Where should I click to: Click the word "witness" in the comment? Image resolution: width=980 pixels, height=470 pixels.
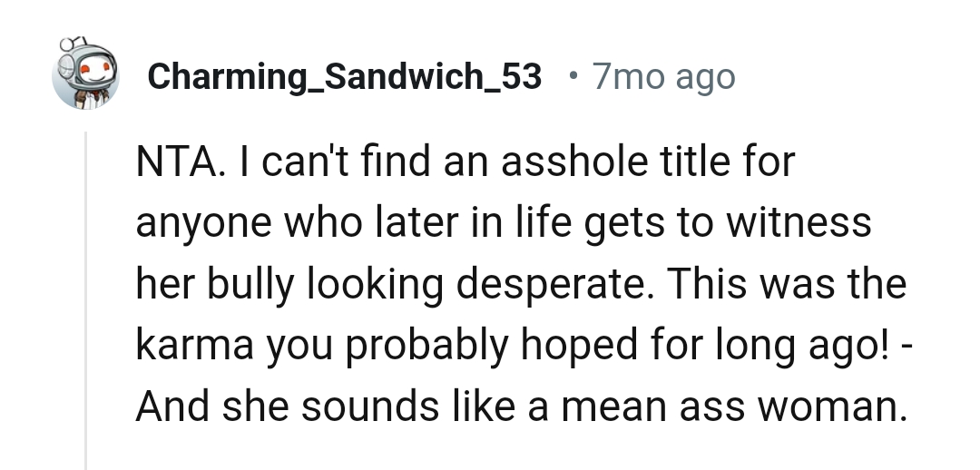(x=799, y=223)
